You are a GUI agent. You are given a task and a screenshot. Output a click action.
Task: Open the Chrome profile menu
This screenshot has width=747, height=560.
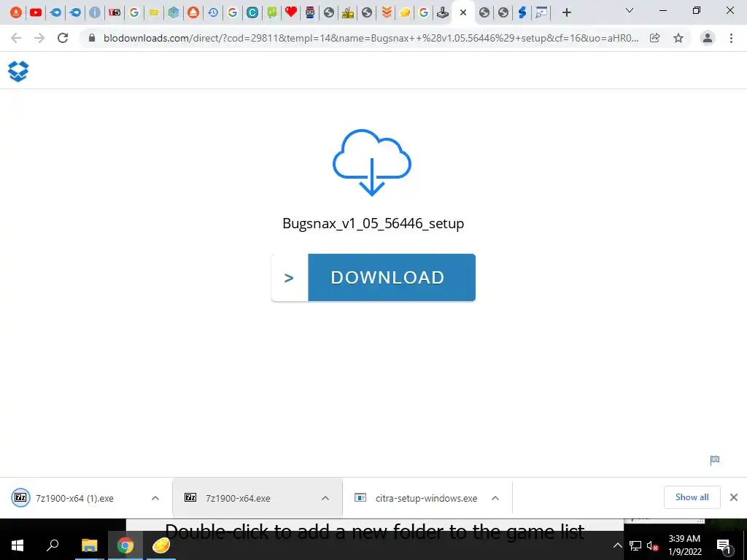pyautogui.click(x=708, y=38)
